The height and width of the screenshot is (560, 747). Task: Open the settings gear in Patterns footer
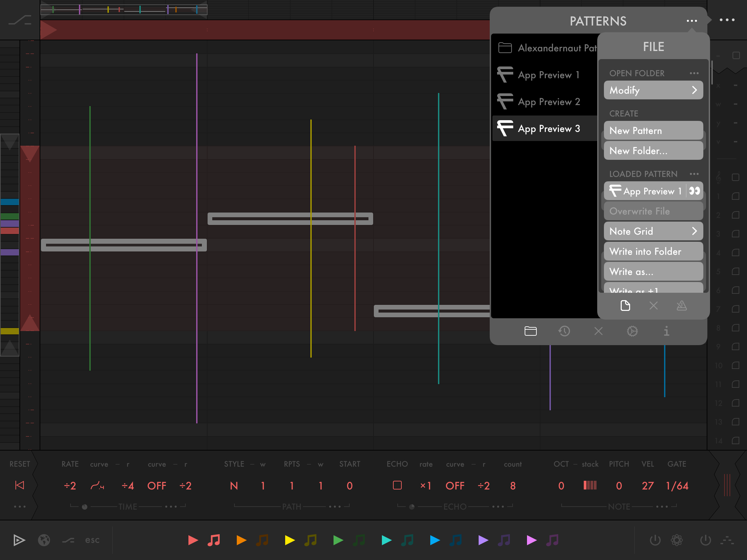point(632,331)
